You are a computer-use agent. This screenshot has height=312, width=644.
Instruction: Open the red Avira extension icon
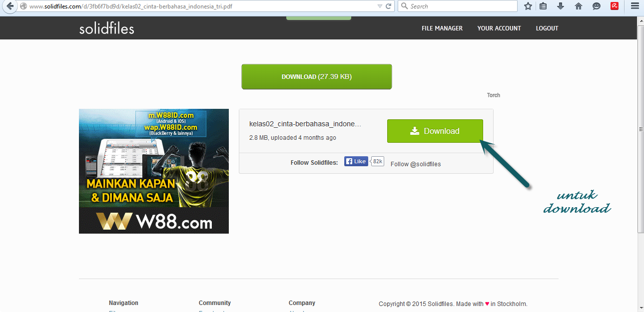615,6
